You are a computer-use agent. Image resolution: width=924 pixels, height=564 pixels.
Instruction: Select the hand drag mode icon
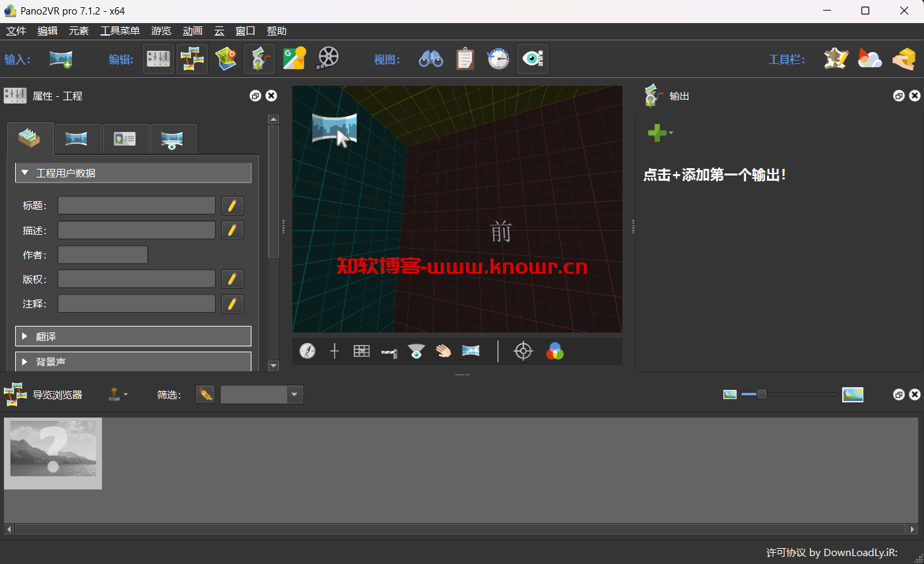pos(444,351)
